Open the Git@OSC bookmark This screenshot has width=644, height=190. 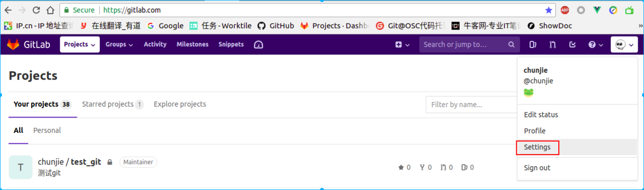(410, 26)
